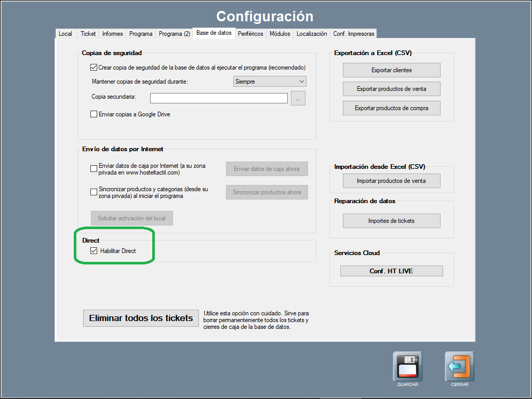Enable Sincronizar productos y categorias option
532x399 pixels.
(x=94, y=192)
